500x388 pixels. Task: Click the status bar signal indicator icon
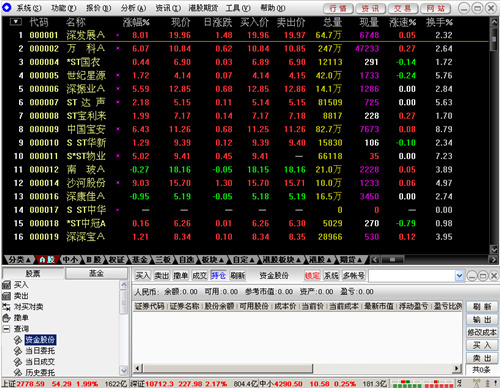[x=477, y=384]
